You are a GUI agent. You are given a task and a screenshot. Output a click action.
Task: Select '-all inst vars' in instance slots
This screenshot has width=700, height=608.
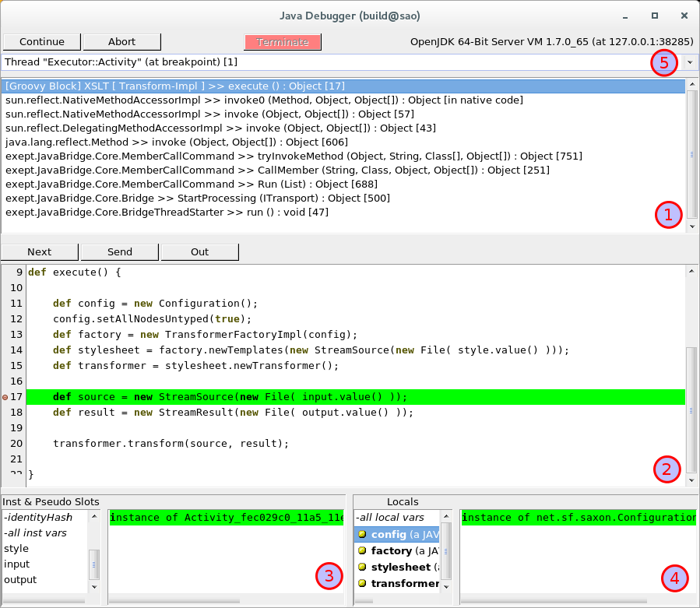tap(35, 533)
